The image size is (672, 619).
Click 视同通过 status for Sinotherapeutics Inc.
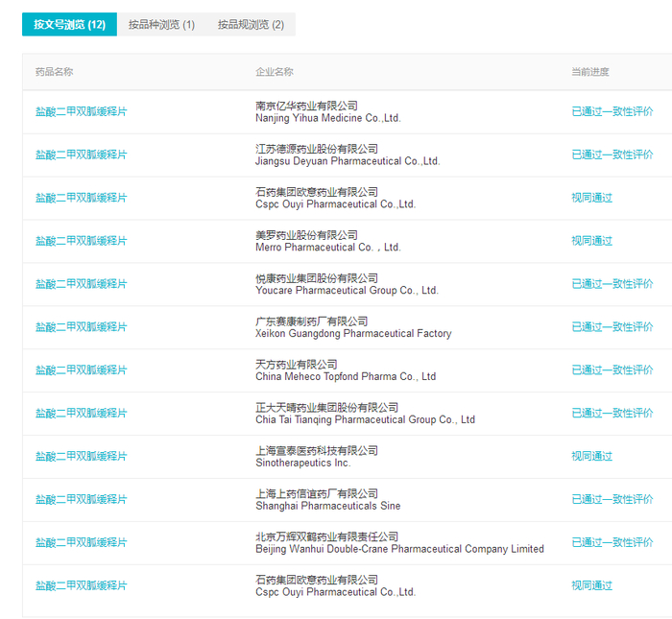click(x=592, y=456)
